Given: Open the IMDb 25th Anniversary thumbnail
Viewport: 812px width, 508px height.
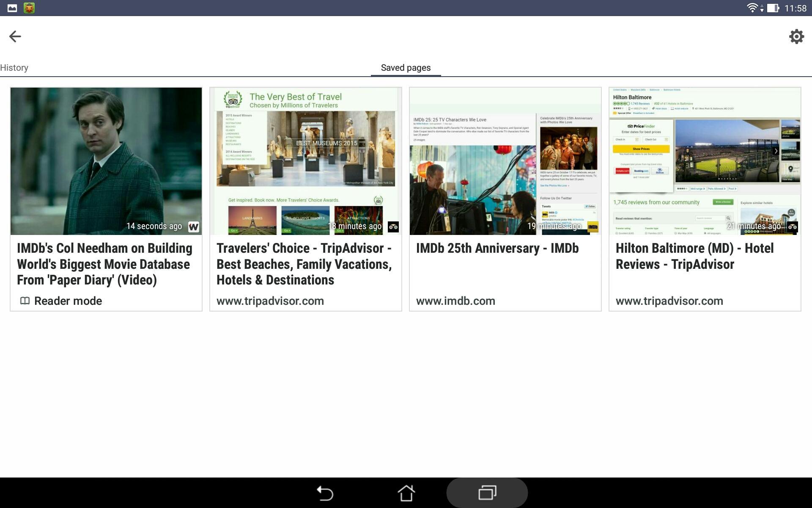Looking at the screenshot, I should coord(505,161).
